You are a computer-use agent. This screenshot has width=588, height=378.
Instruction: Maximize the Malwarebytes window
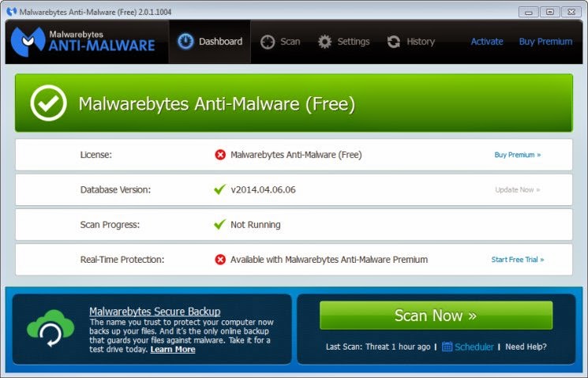pos(550,12)
